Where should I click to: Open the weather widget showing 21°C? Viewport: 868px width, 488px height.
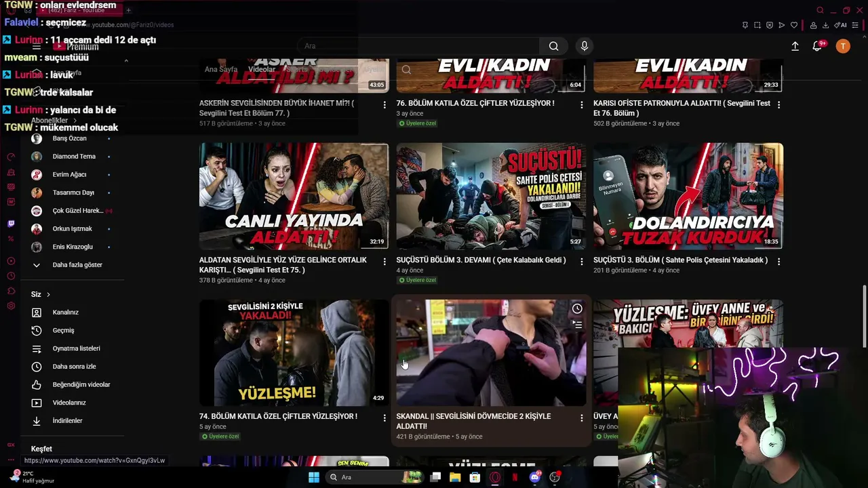pos(32,476)
